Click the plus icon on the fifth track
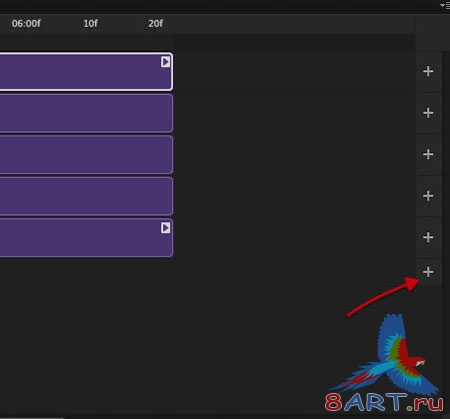This screenshot has width=450, height=419. point(428,237)
